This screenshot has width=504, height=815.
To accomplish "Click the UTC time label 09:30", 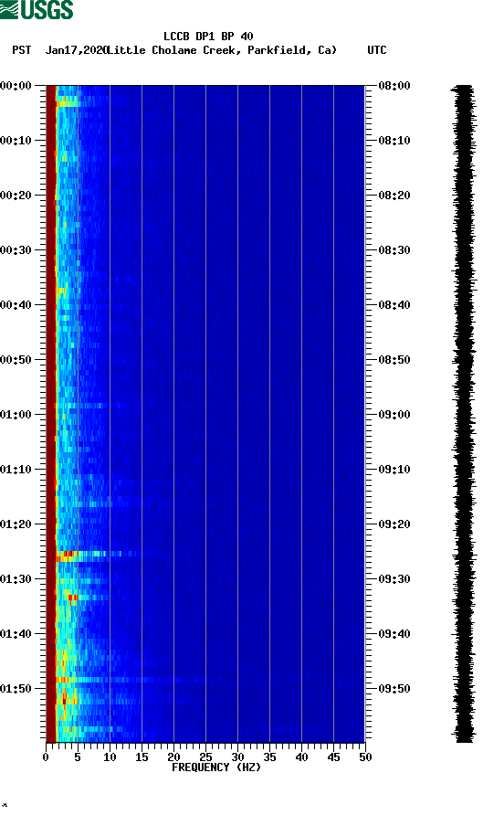I will (394, 579).
